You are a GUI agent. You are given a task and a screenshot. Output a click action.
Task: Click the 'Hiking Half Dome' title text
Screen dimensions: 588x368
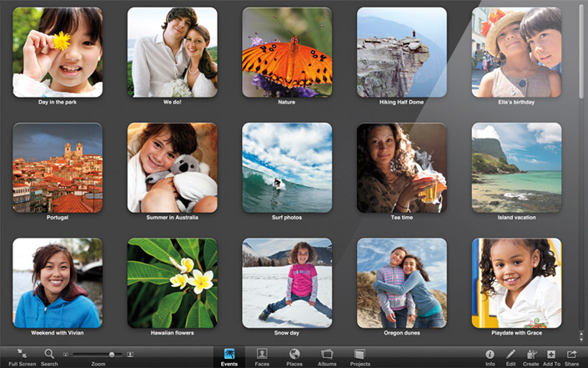[x=401, y=102]
